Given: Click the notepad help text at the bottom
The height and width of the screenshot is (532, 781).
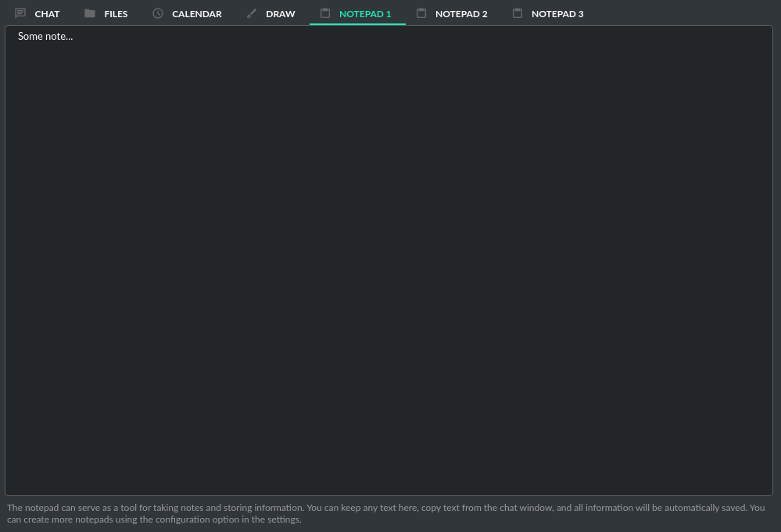Looking at the screenshot, I should [x=385, y=512].
